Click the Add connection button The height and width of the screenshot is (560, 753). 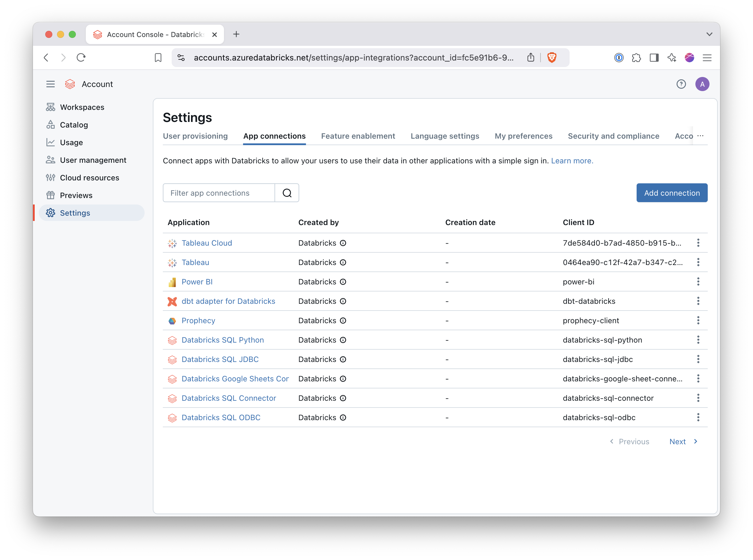tap(672, 193)
